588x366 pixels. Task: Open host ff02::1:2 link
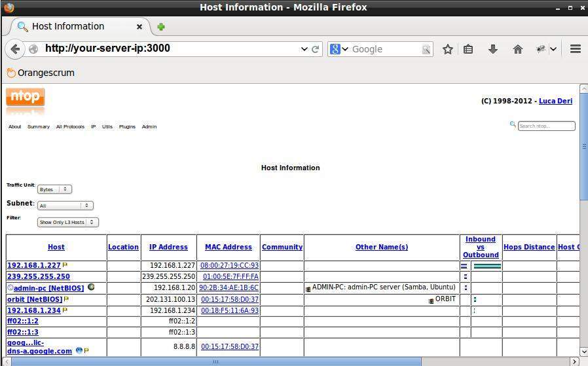pos(22,321)
